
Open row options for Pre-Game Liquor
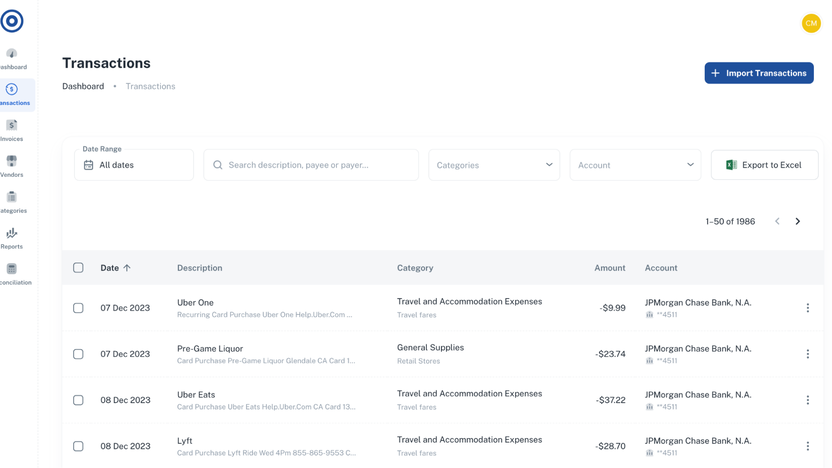click(808, 354)
